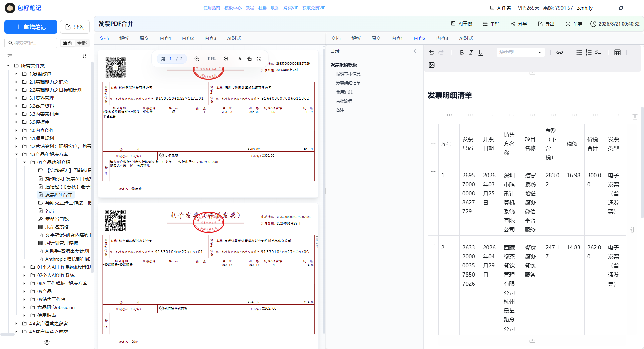Viewport: 644px width, 349px height.
Task: Expand the 09销售工作台 folder
Action: click(x=24, y=299)
